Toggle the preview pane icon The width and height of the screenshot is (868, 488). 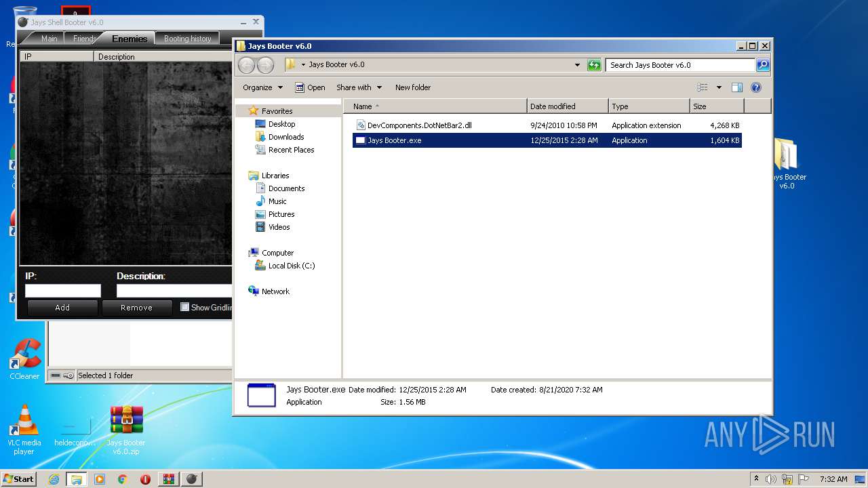click(737, 87)
